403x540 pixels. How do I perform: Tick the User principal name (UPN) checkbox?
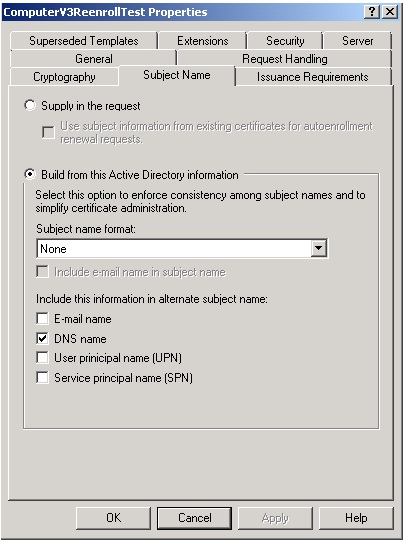pos(42,358)
